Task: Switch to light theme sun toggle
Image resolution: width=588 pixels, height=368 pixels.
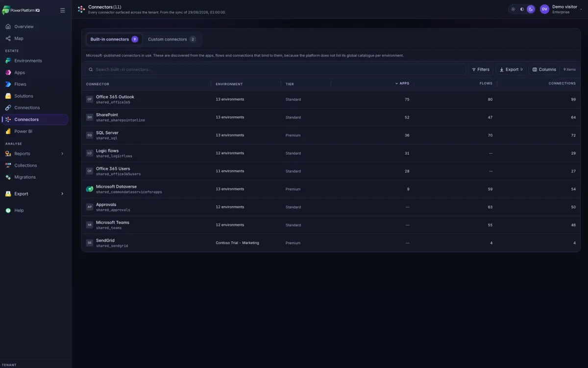Action: (513, 9)
